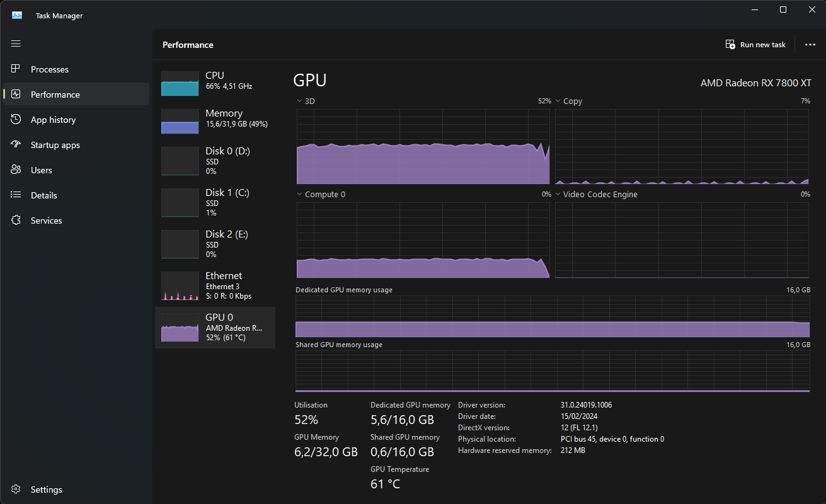The image size is (826, 504).
Task: Click the Dedicated GPU memory usage graph
Action: tap(552, 317)
